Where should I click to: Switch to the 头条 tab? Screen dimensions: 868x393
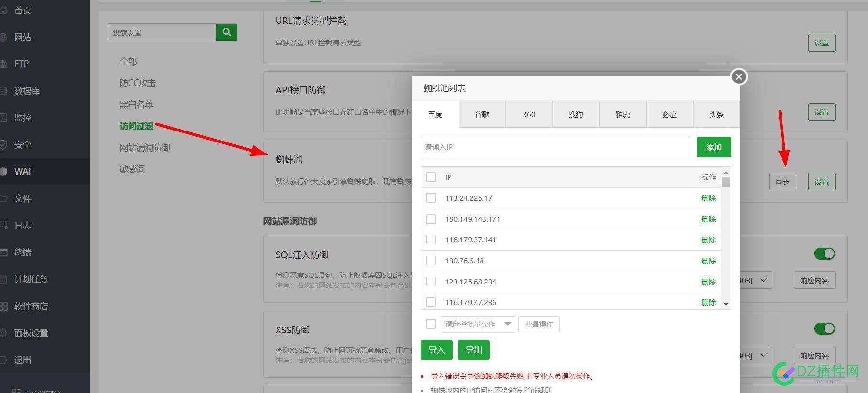[716, 114]
